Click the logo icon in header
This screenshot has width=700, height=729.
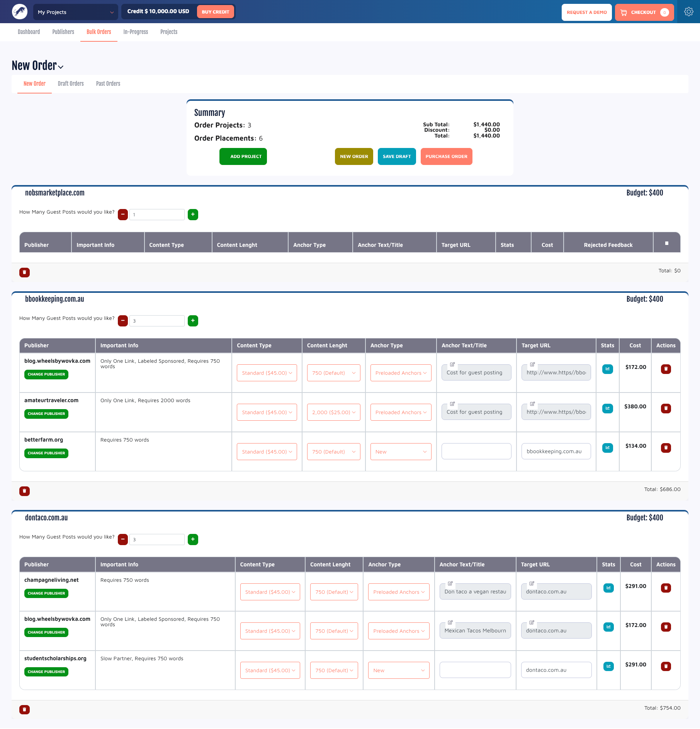coord(20,12)
